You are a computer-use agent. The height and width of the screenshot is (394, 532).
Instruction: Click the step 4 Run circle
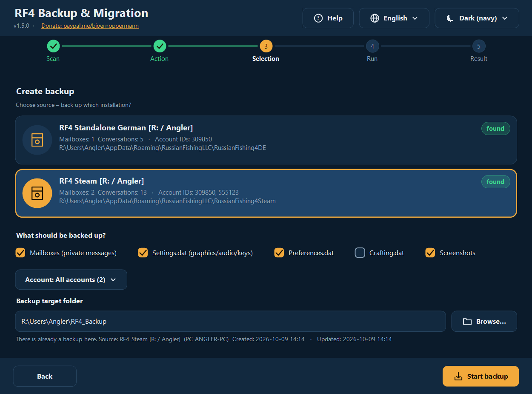372,46
